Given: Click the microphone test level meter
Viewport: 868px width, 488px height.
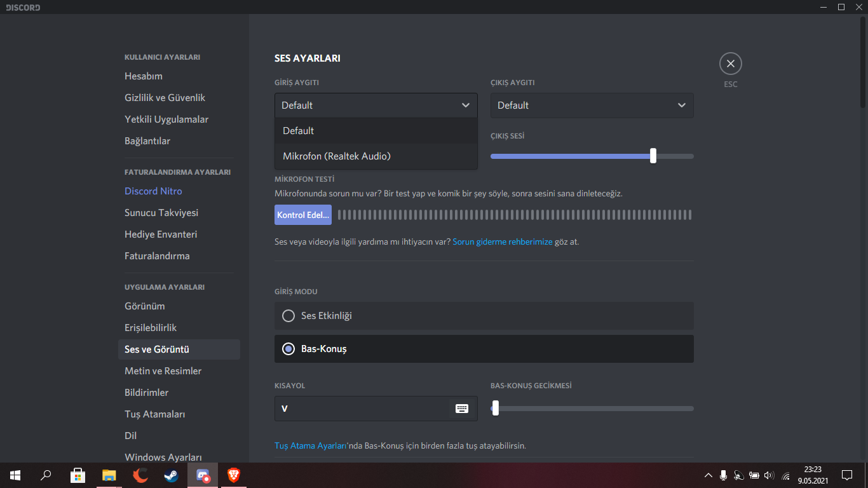Looking at the screenshot, I should [515, 215].
